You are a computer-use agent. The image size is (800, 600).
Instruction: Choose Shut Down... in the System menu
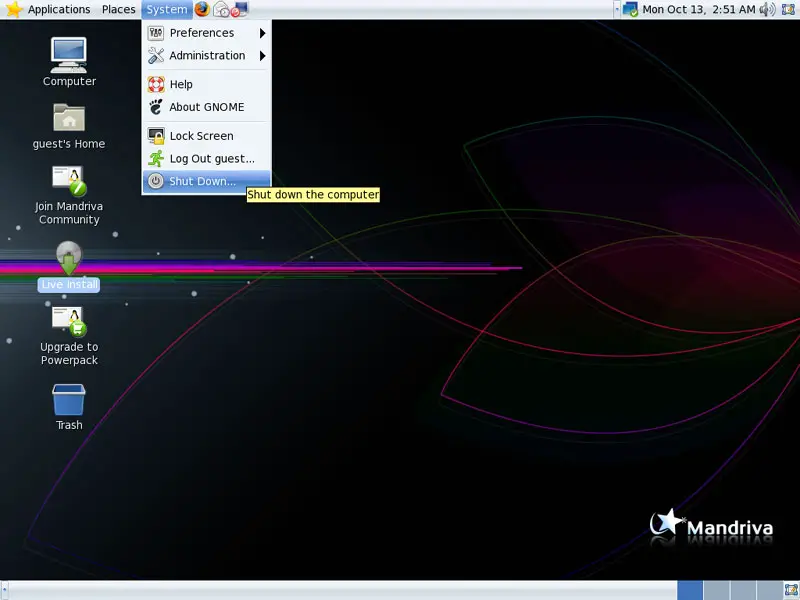click(207, 181)
